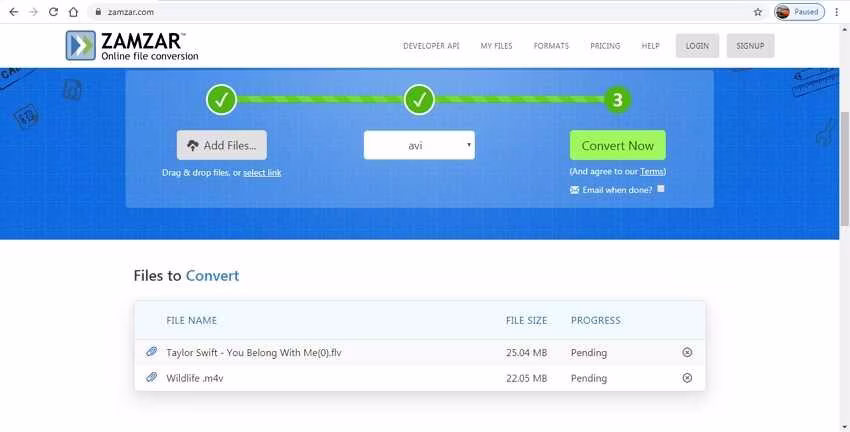Open the Chrome three-dot menu
This screenshot has height=432, width=850.
(x=837, y=11)
